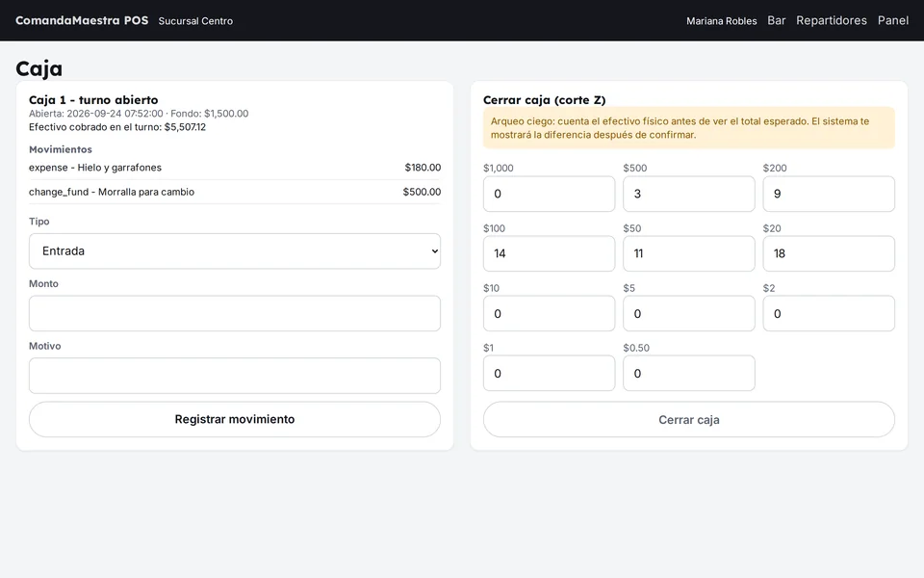The width and height of the screenshot is (924, 578).
Task: Focus the $2 coin count field
Action: tap(829, 313)
